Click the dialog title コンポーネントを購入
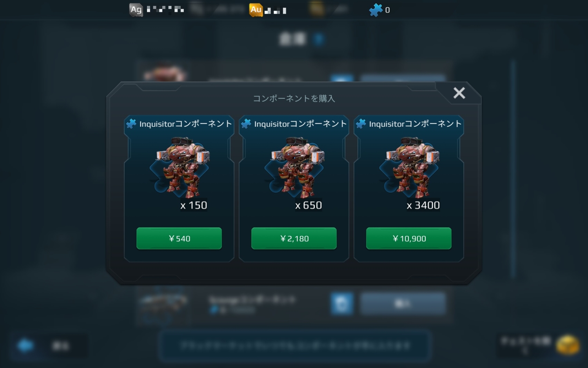Screen dimensions: 588x368 [294, 98]
